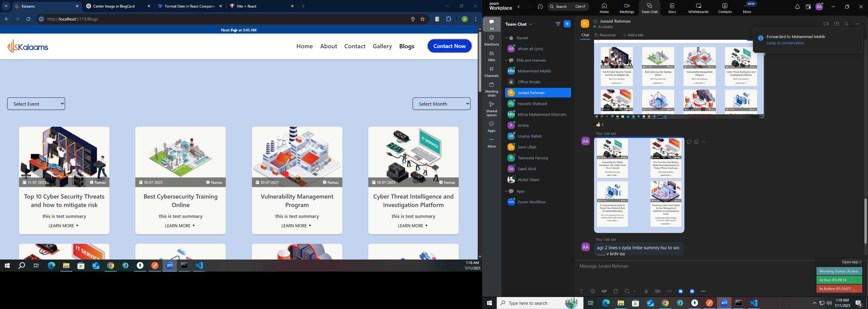
Task: Record a video message in composer
Action: [657, 291]
